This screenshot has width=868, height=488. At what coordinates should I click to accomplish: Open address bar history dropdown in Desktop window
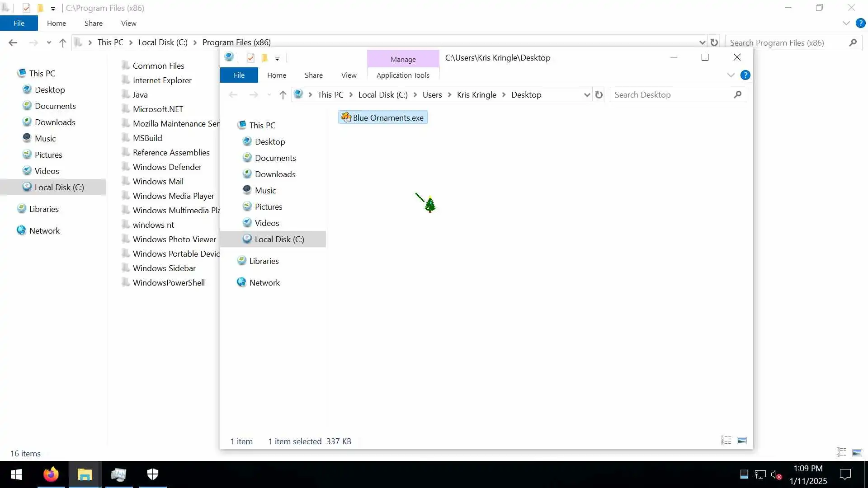(587, 95)
